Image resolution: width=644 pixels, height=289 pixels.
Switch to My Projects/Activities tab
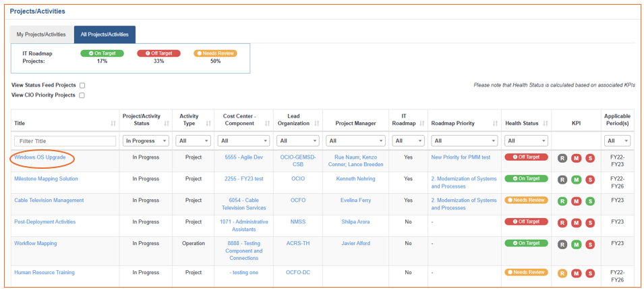coord(41,34)
